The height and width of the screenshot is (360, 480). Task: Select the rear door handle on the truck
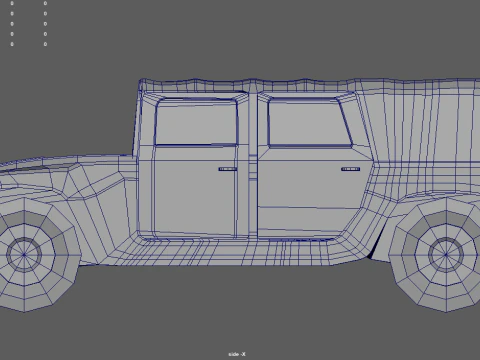pos(350,169)
